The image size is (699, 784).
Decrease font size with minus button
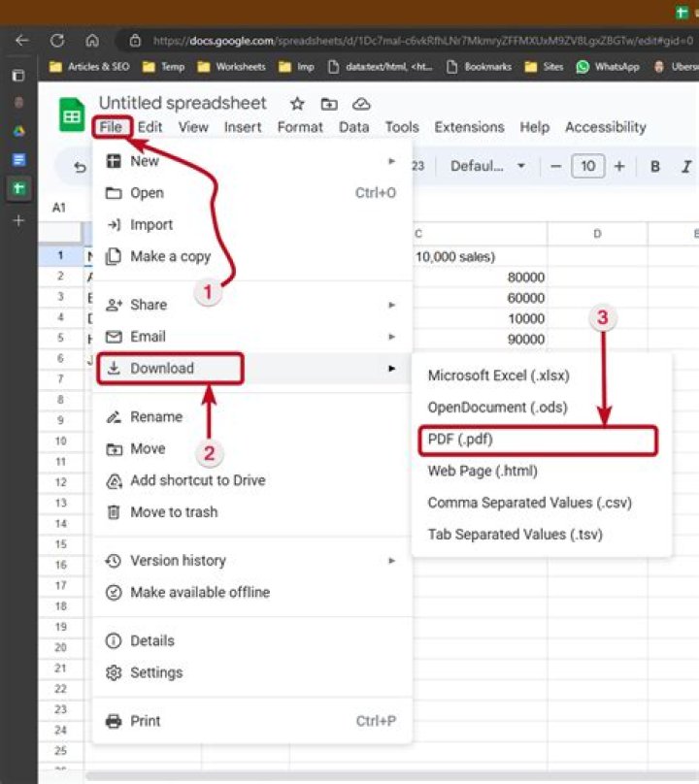555,166
